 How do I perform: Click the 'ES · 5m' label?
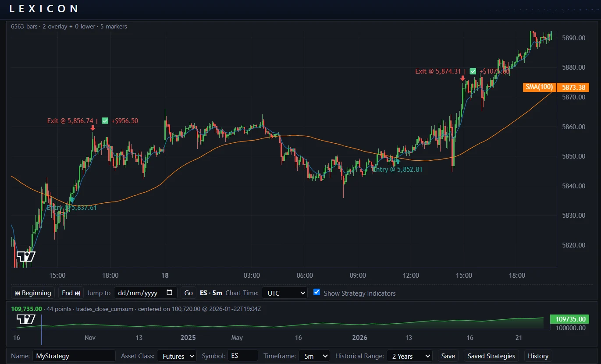pos(211,293)
